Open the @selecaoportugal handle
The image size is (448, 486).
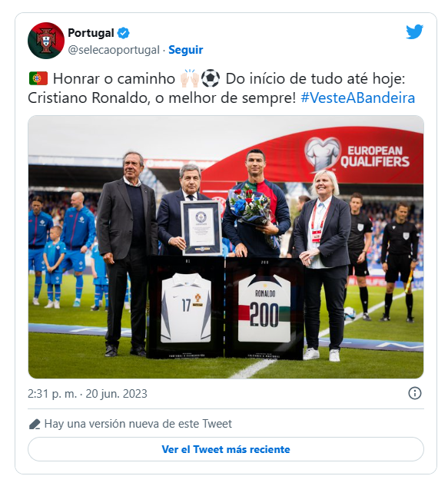point(114,50)
